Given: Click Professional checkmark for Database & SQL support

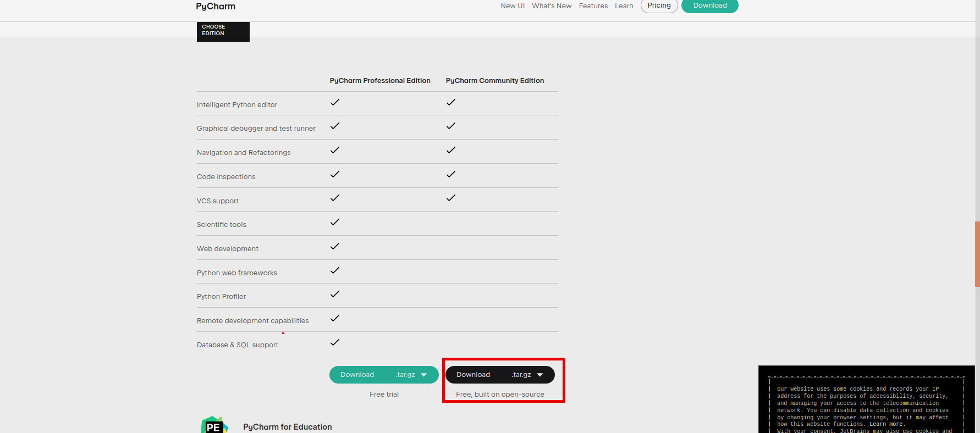Looking at the screenshot, I should (x=335, y=342).
